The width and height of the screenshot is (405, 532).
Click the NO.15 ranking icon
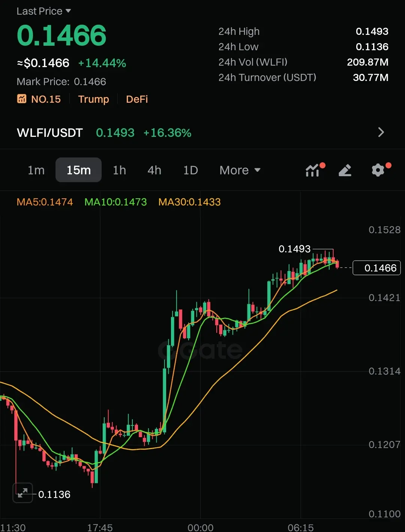coord(22,99)
